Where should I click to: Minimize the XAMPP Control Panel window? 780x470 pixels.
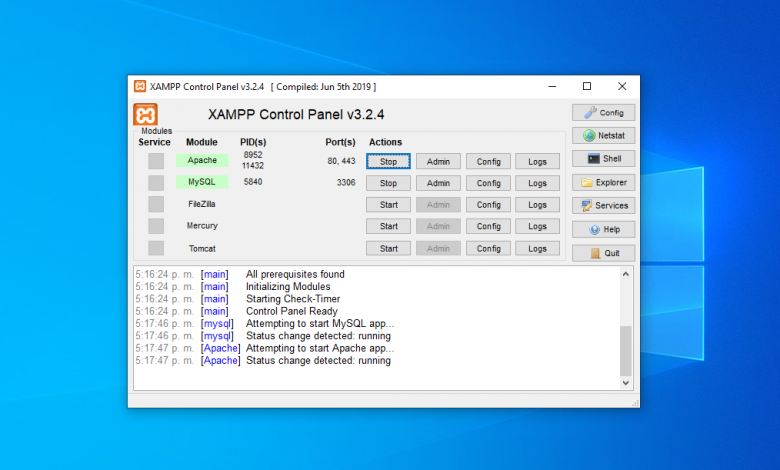pos(552,87)
